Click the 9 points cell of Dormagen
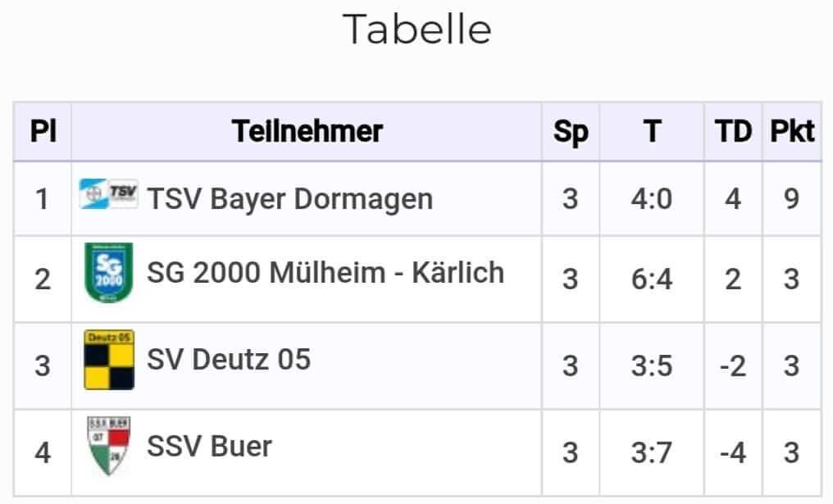Image resolution: width=833 pixels, height=504 pixels. tap(791, 199)
